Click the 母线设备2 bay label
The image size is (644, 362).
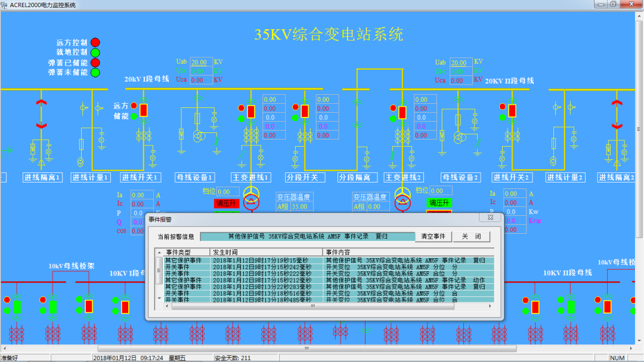point(460,177)
